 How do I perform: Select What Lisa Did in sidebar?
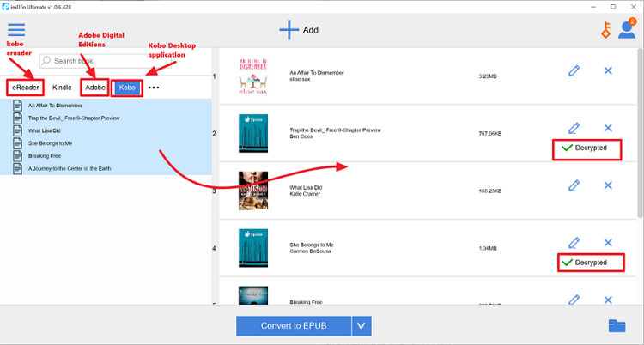[45, 130]
